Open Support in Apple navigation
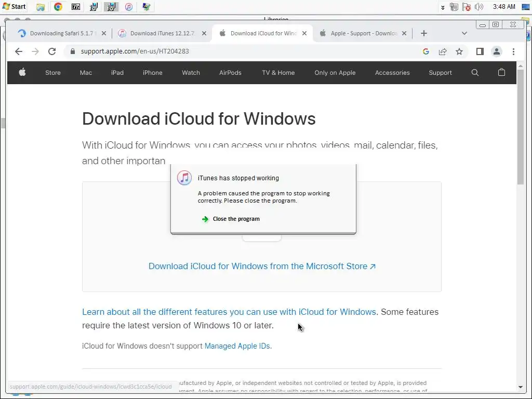 tap(441, 73)
